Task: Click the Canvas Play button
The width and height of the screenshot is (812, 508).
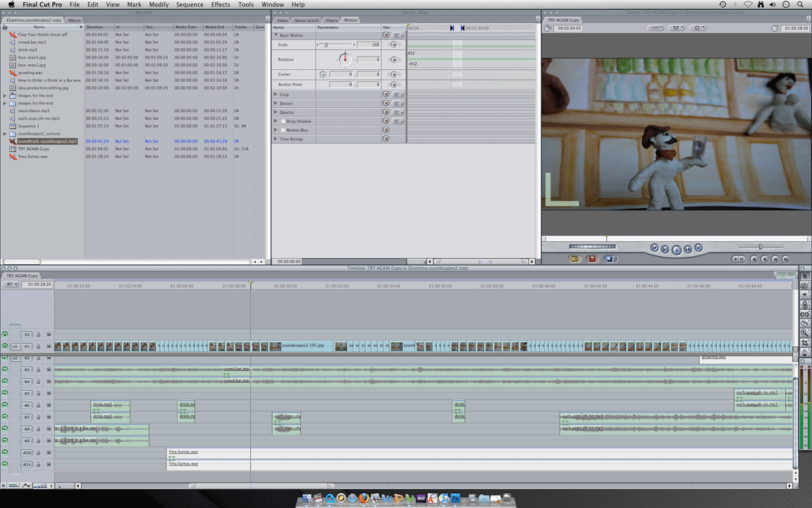Action: (x=677, y=250)
